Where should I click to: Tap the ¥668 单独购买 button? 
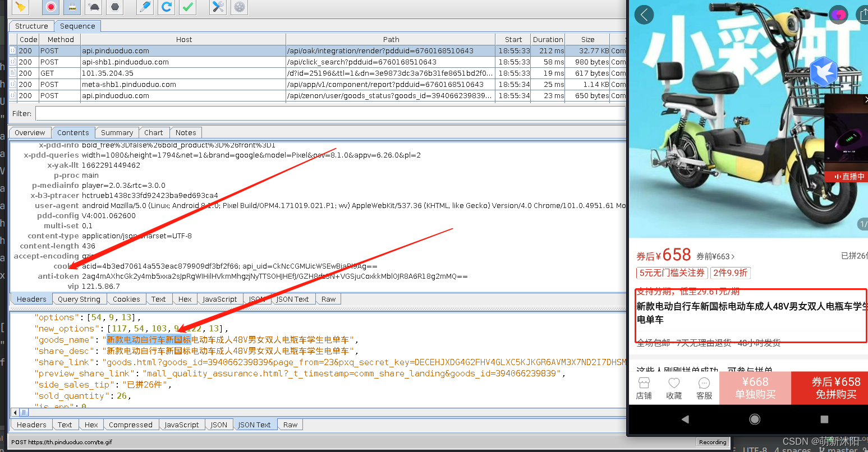coord(755,388)
